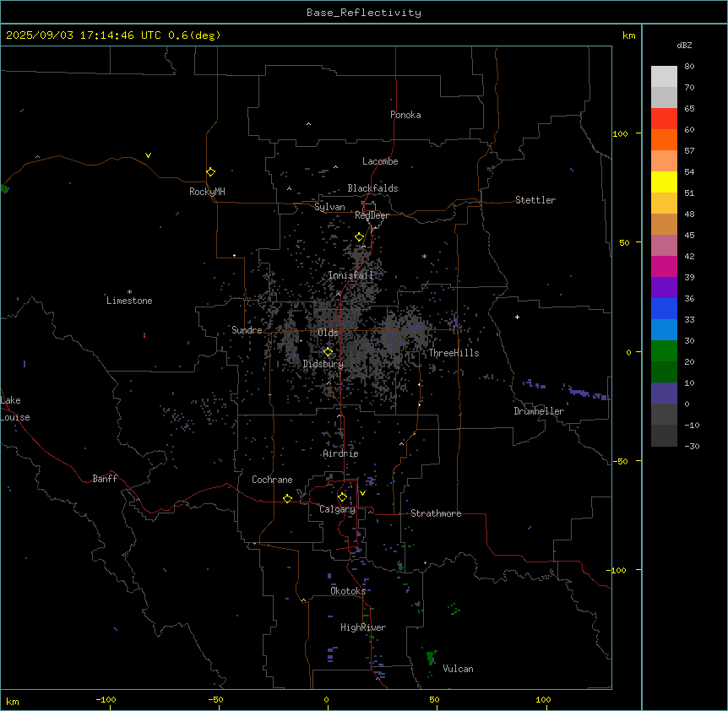Click the Base_Reflectivity title text
Screen dimensions: 728x711
point(364,13)
